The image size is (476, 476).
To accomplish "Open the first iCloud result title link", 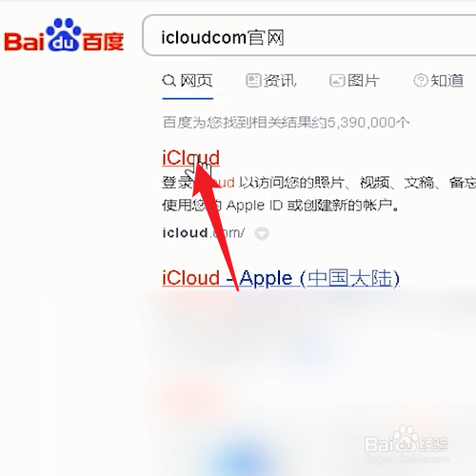I will [x=190, y=157].
